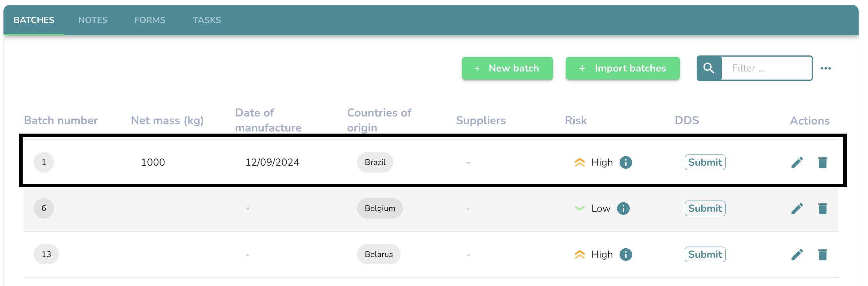
Task: Click the edit pencil for batch 6
Action: coord(797,209)
